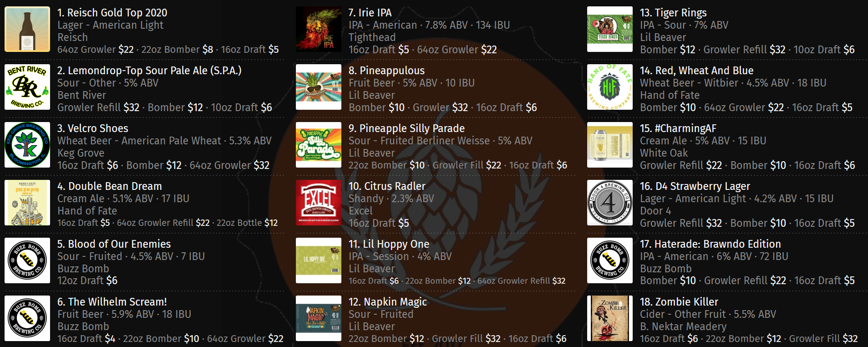The width and height of the screenshot is (868, 347).
Task: Select the Hand of Fate HOF logo
Action: [x=610, y=87]
